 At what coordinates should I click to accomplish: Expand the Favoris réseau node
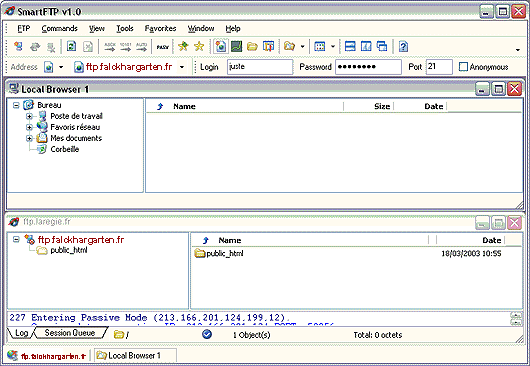click(29, 127)
